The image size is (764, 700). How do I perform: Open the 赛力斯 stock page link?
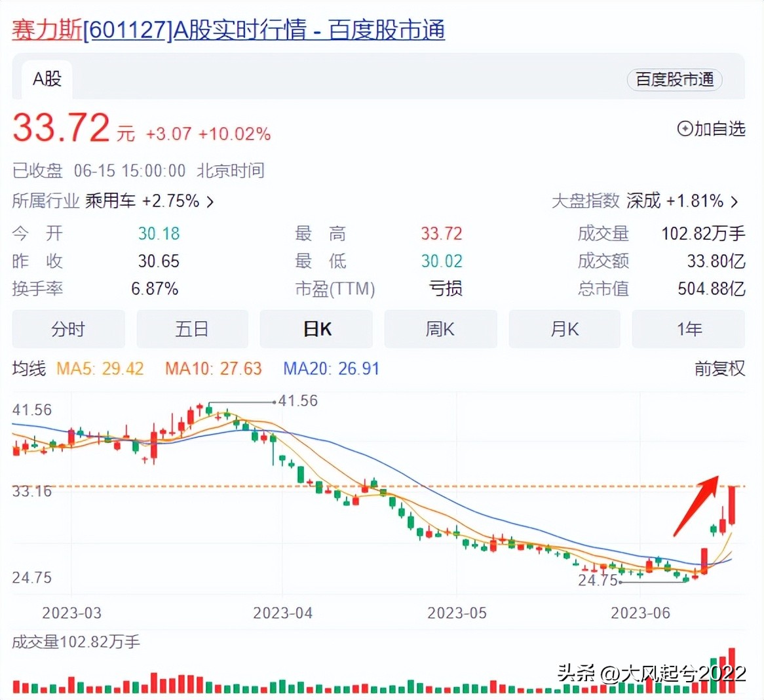click(x=46, y=30)
